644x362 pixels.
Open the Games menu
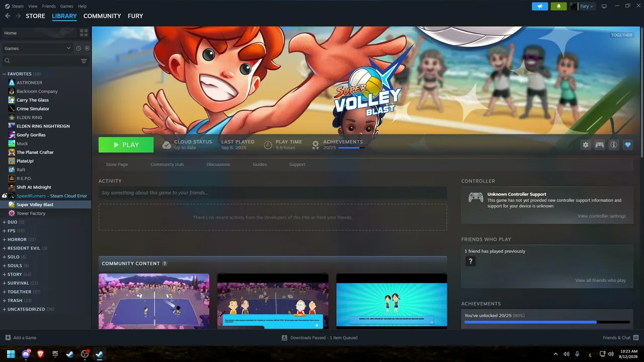click(x=66, y=6)
